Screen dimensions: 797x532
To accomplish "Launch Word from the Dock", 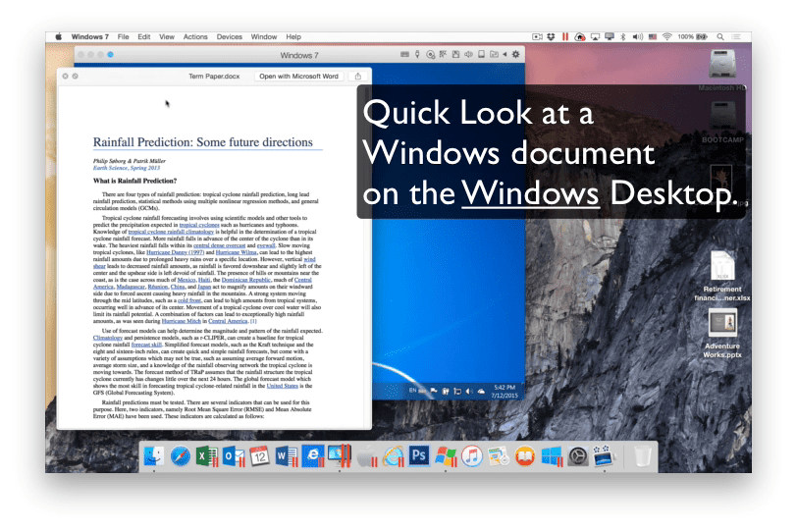I will (287, 455).
